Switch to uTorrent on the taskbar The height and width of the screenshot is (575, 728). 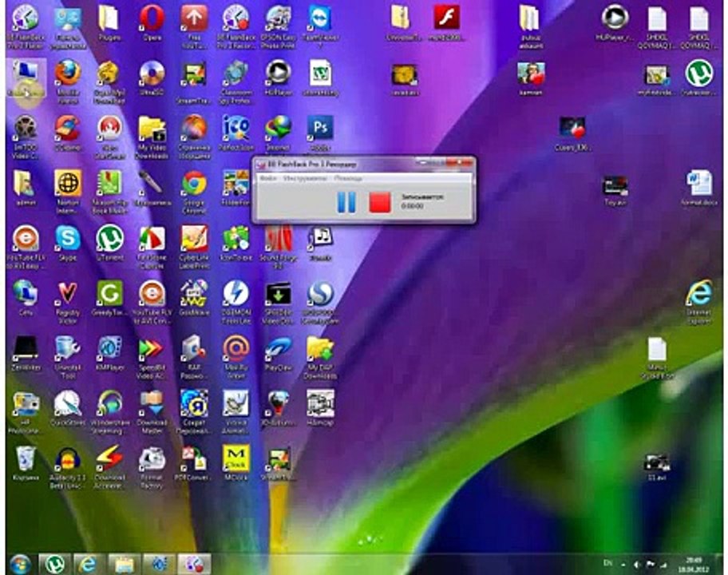(54, 565)
